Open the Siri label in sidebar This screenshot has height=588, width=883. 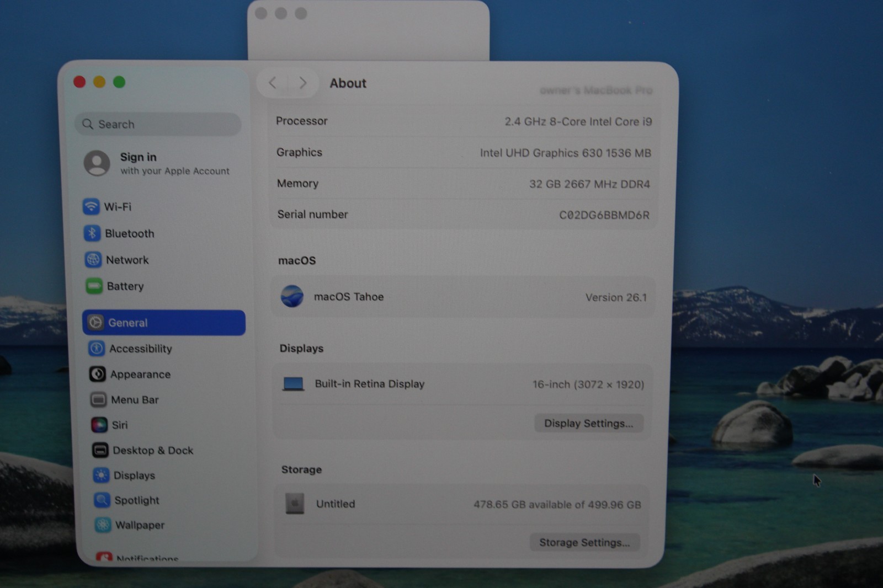[x=120, y=425]
